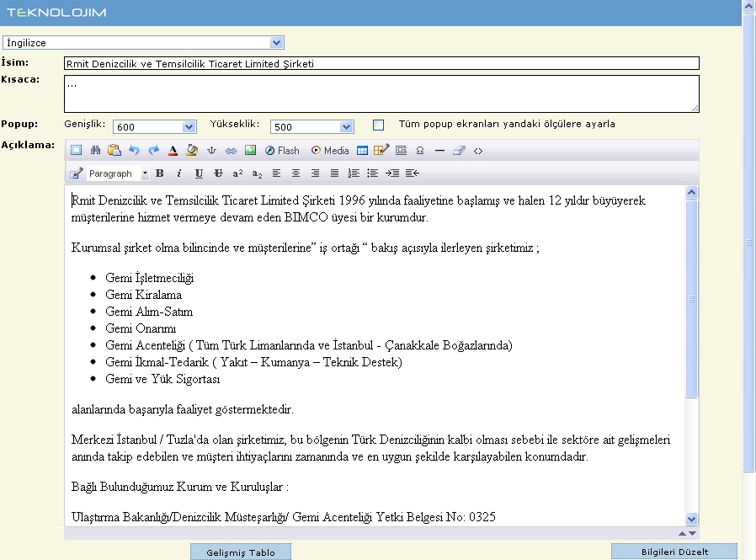Viewport: 756px width, 560px height.
Task: Click the paste clipboard icon
Action: click(x=114, y=151)
